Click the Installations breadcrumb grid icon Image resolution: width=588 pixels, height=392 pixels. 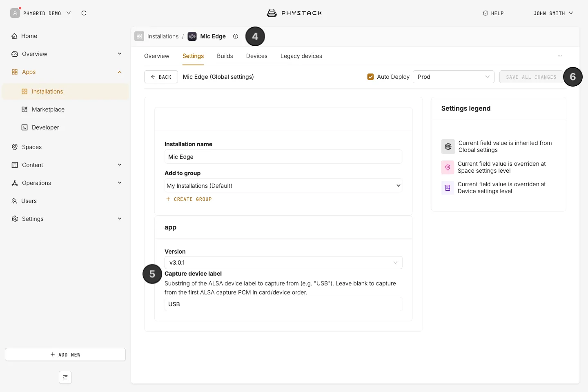(x=139, y=36)
